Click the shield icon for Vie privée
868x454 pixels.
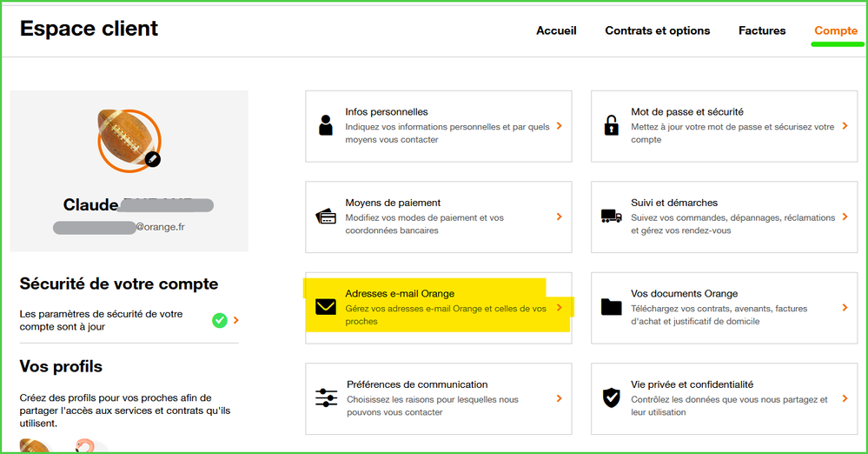pyautogui.click(x=612, y=398)
